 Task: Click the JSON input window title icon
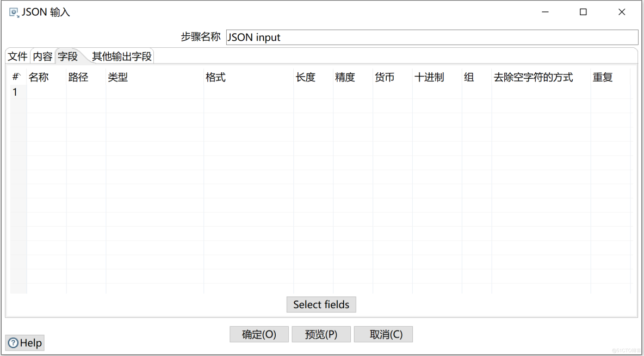pyautogui.click(x=14, y=12)
